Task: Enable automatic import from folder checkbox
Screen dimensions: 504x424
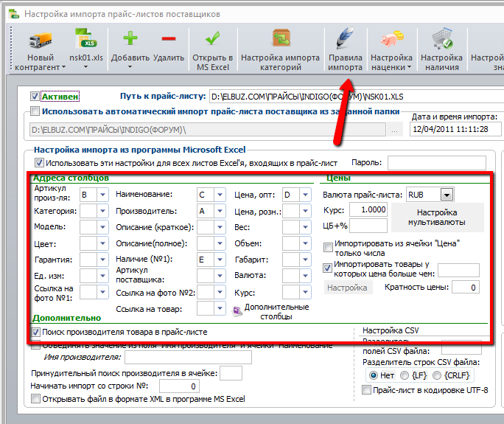Action: pyautogui.click(x=35, y=111)
